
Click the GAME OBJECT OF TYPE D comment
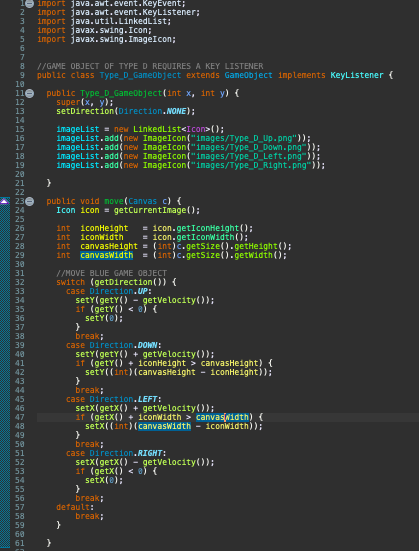[x=150, y=66]
